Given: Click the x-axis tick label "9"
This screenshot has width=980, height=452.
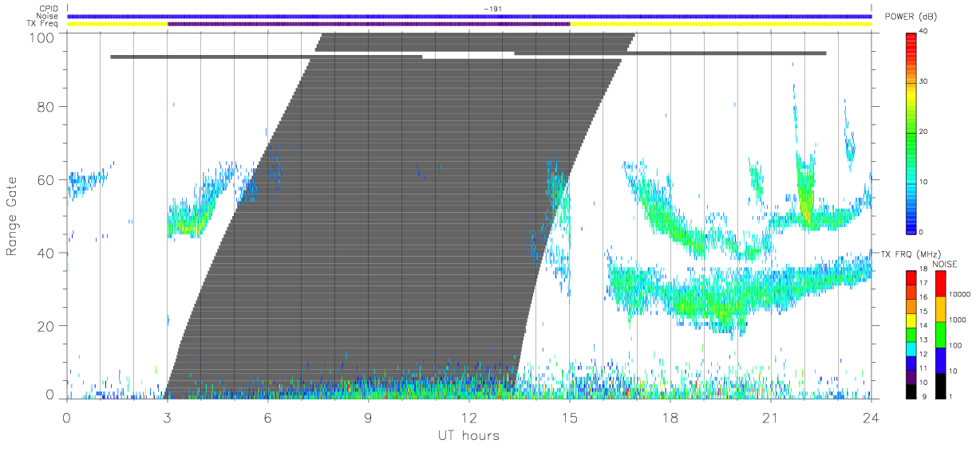Looking at the screenshot, I should 368,418.
